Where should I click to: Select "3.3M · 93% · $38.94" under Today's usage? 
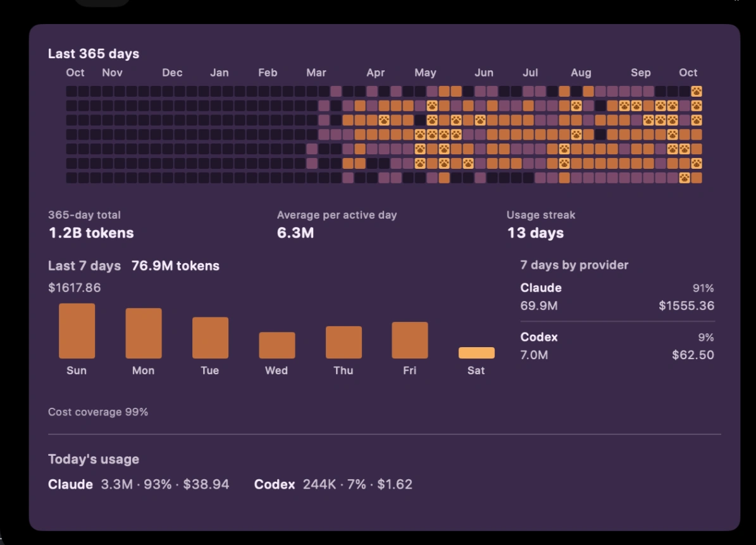click(165, 484)
